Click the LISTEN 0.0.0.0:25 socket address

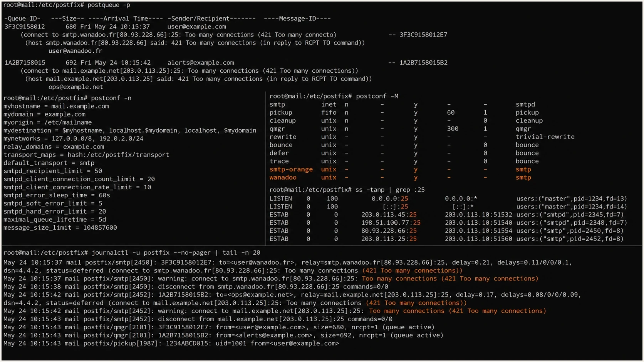click(x=390, y=199)
